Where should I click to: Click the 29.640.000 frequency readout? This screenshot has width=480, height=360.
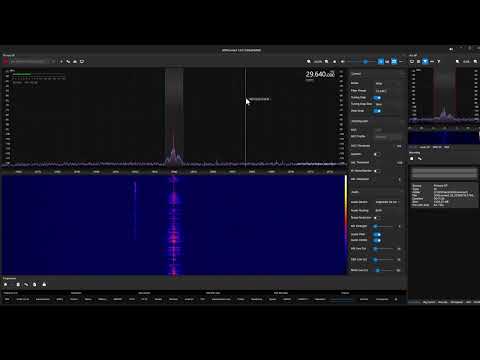pyautogui.click(x=320, y=75)
